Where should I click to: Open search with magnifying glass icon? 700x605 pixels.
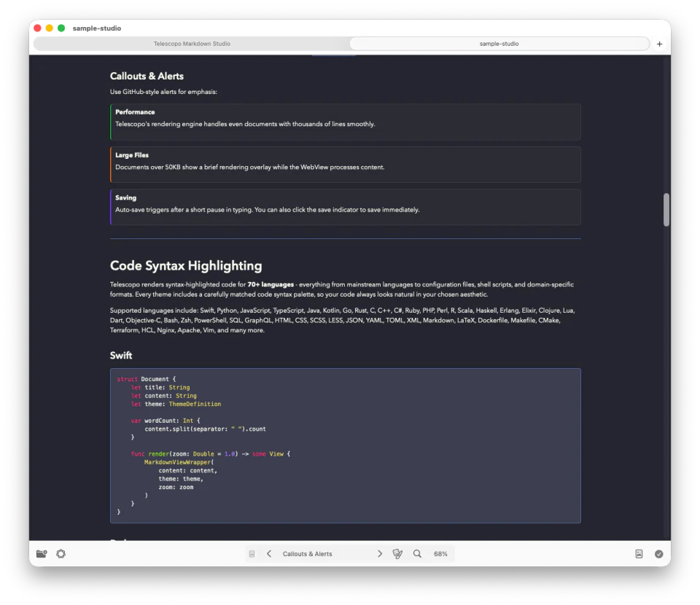click(x=417, y=554)
